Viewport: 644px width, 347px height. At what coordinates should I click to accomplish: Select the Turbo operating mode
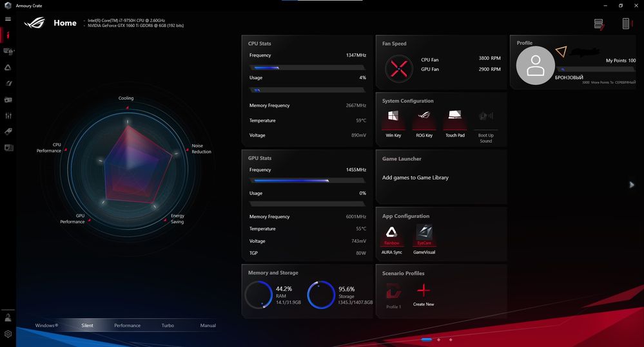tap(168, 325)
